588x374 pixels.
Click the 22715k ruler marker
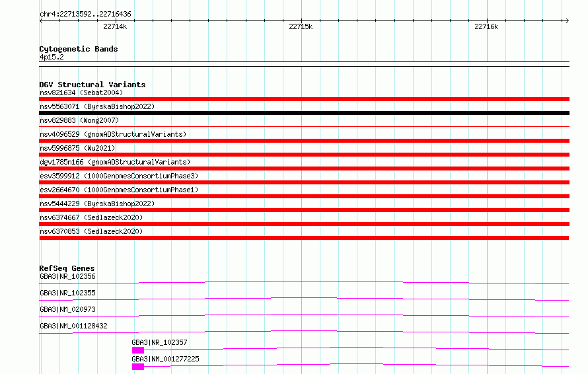click(301, 26)
